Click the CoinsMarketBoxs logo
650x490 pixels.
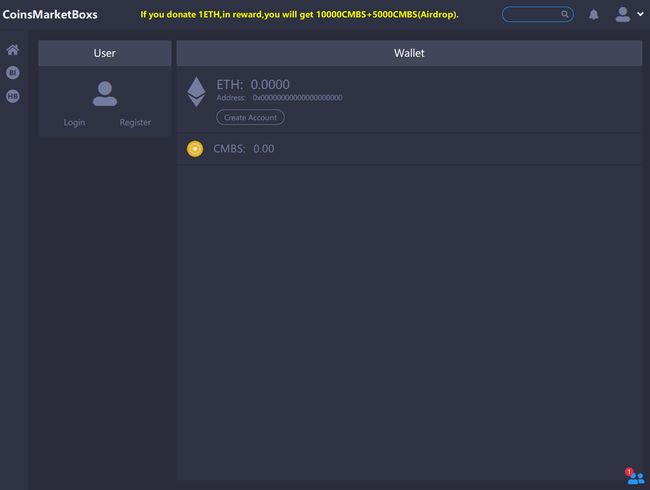tap(50, 15)
